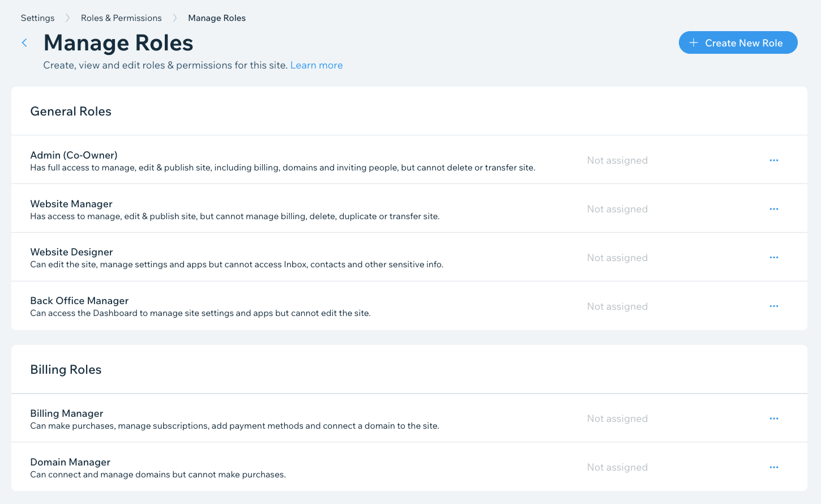
Task: Open the Learn more link
Action: (x=317, y=65)
